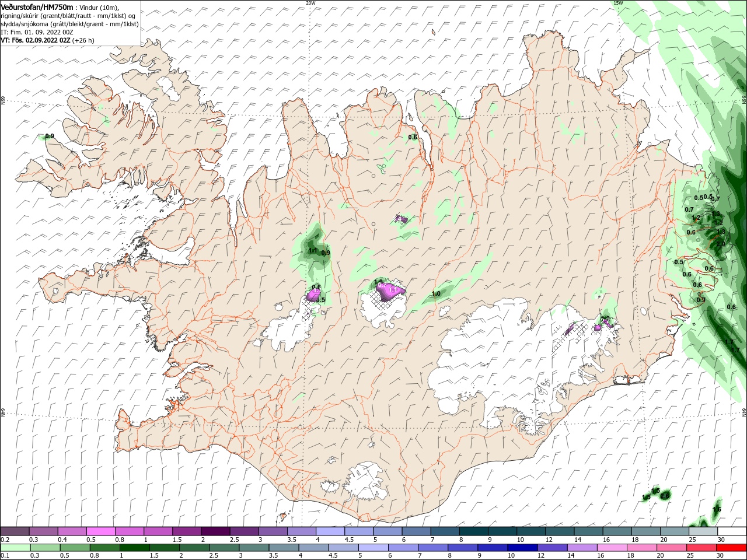The width and height of the screenshot is (747, 560).
Task: Select the rain legend swatch labeled 25
Action: (702, 548)
